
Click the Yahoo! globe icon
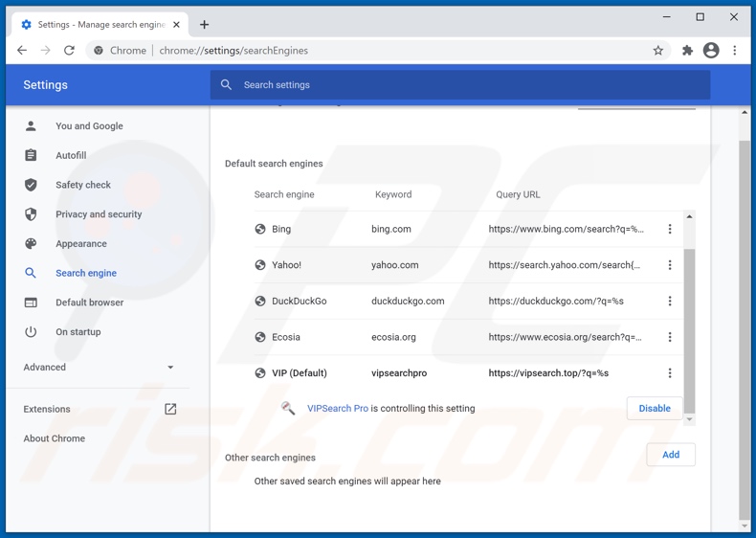(x=260, y=265)
